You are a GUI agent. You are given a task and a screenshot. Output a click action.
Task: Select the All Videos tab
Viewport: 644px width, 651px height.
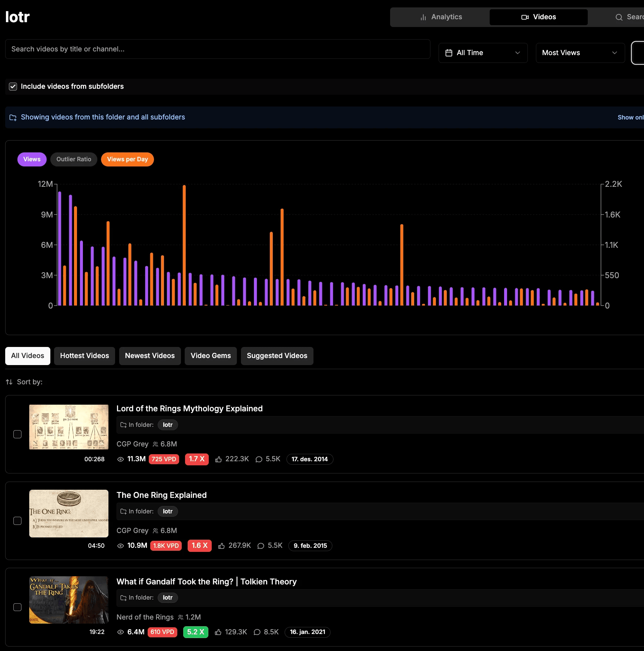(28, 356)
